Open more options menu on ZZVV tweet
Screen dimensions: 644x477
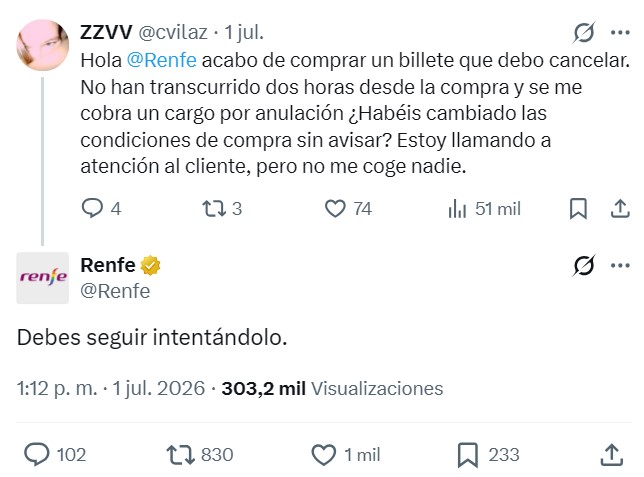(620, 32)
